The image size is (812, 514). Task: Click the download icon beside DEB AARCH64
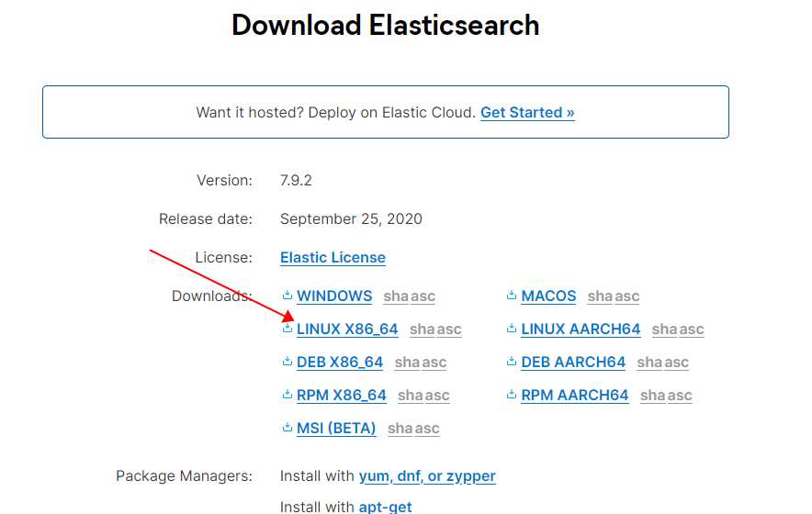pyautogui.click(x=512, y=362)
